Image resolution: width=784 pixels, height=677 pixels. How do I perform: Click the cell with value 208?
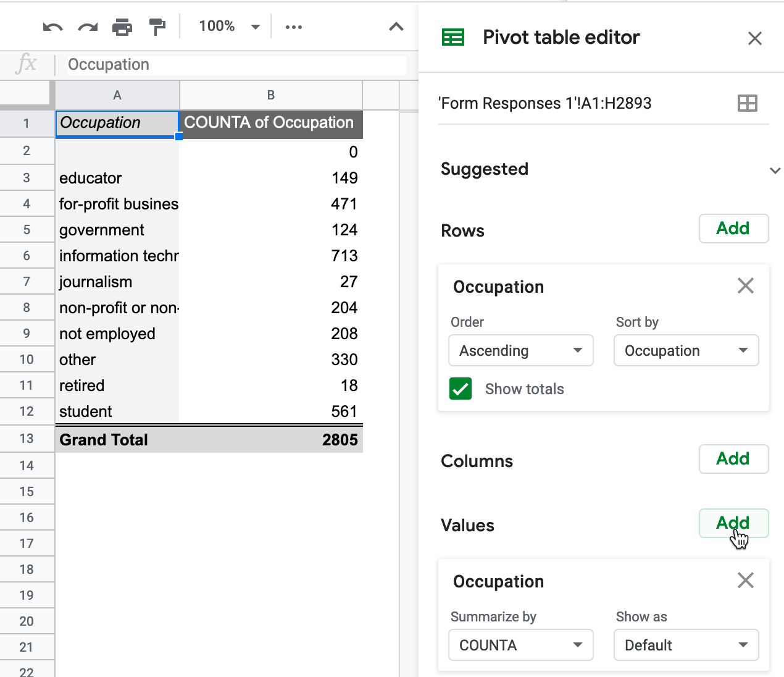pyautogui.click(x=271, y=334)
